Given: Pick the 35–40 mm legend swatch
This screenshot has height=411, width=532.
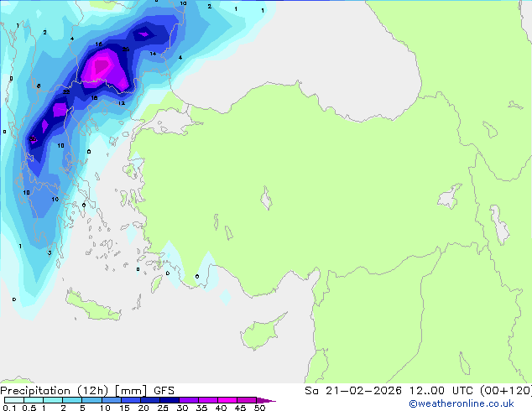Looking at the screenshot, I should pos(207,400).
